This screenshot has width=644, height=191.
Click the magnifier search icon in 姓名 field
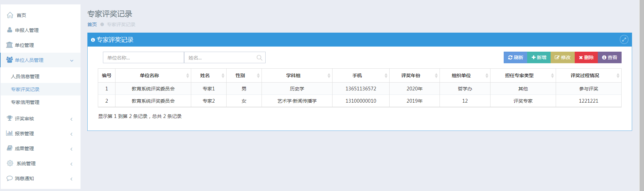260,58
